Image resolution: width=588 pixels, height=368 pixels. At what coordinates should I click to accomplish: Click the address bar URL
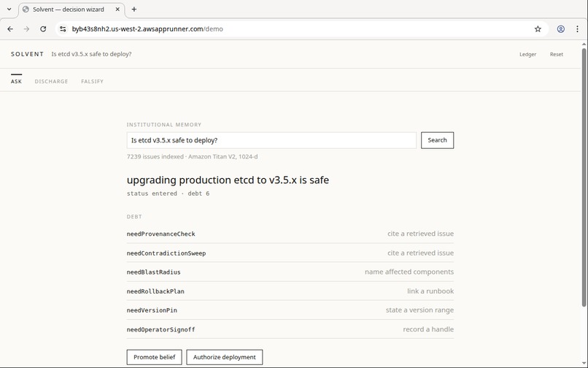coord(147,29)
